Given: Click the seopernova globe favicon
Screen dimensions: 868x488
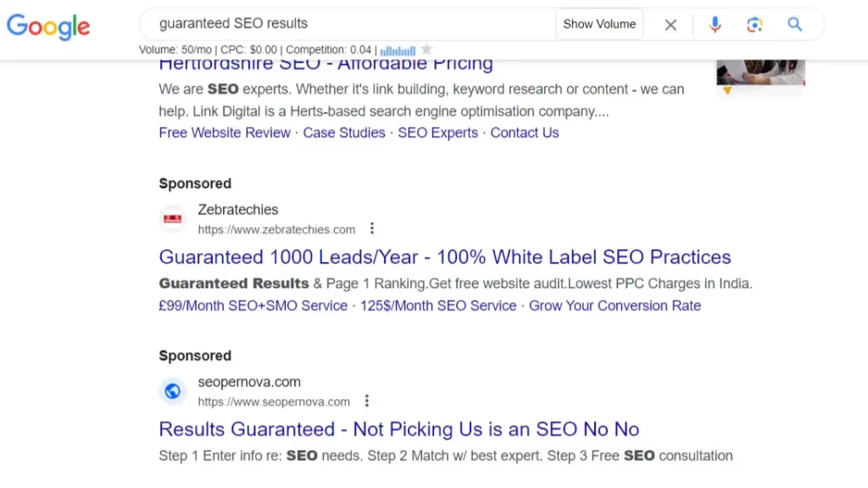Looking at the screenshot, I should coord(173,391).
